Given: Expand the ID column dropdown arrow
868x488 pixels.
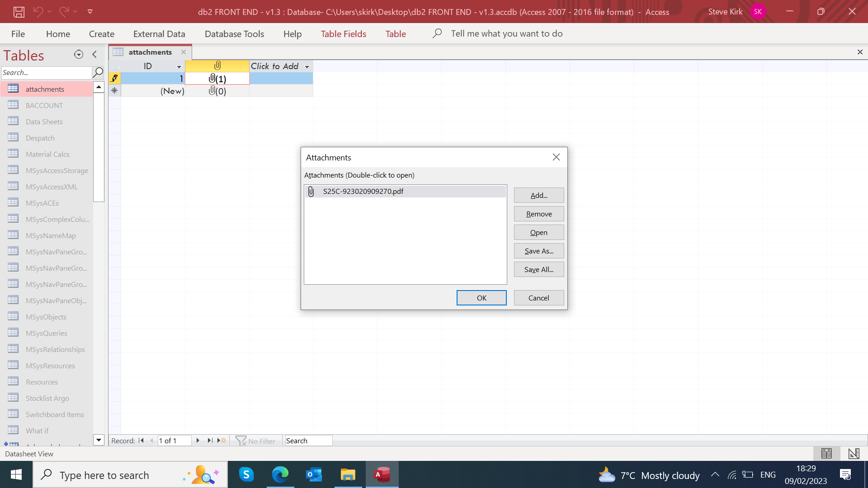Looking at the screenshot, I should point(179,67).
